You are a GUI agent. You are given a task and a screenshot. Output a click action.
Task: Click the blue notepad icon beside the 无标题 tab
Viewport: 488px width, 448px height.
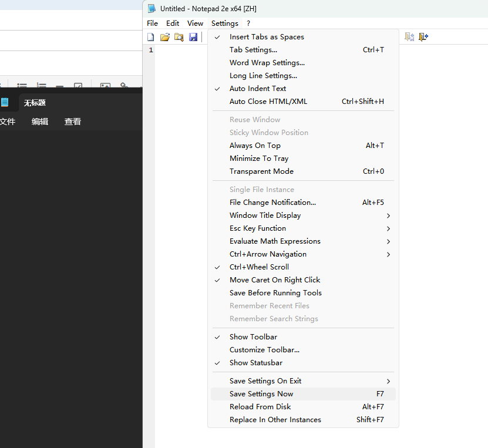[4, 102]
